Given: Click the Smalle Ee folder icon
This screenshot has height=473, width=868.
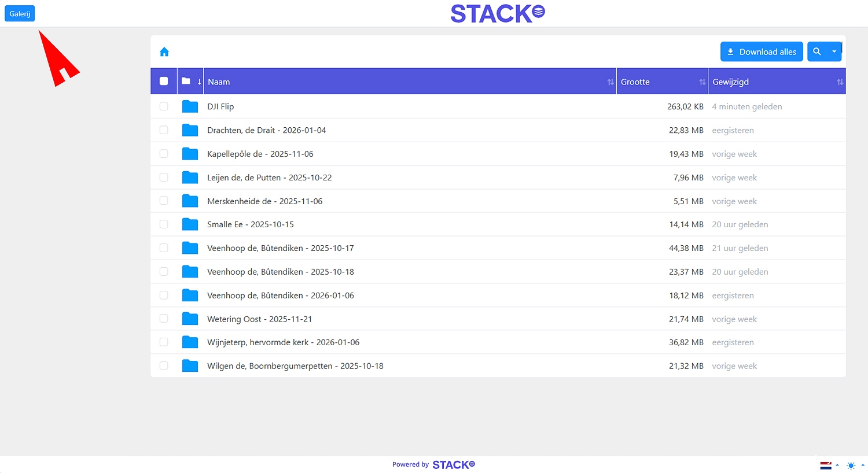Looking at the screenshot, I should tap(190, 224).
